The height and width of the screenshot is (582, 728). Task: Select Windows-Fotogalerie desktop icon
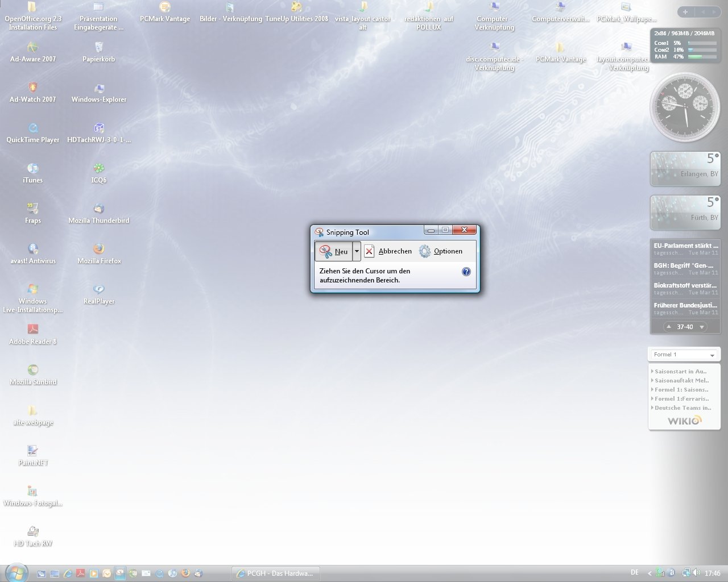33,495
